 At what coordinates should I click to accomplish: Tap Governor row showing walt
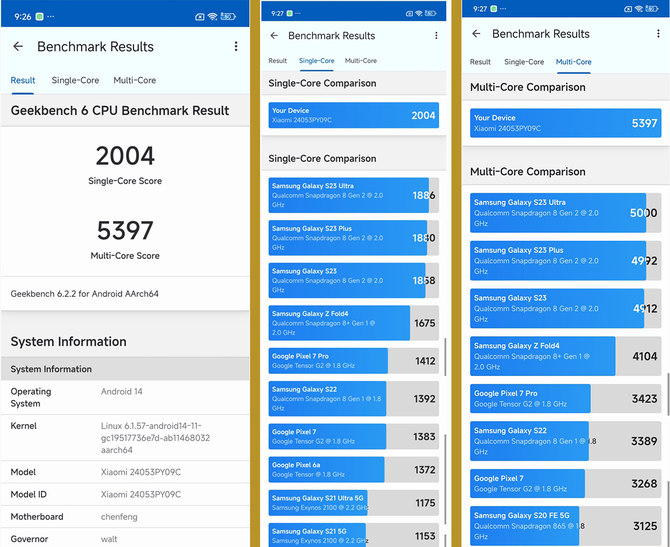click(x=125, y=538)
